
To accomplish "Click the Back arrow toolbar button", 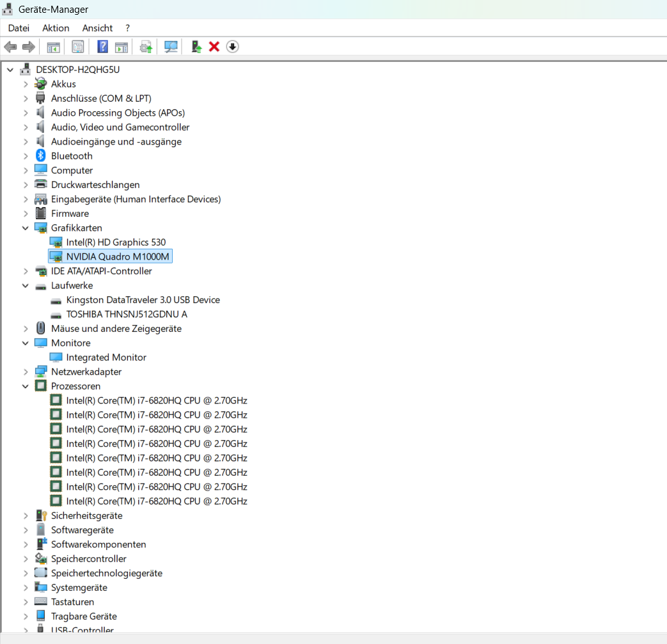I will click(x=10, y=47).
